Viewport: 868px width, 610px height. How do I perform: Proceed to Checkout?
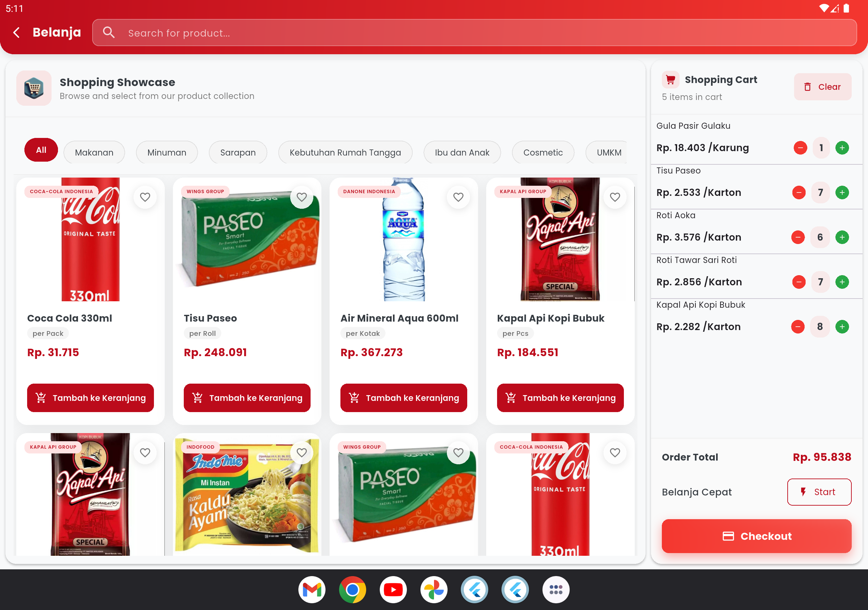pyautogui.click(x=756, y=536)
